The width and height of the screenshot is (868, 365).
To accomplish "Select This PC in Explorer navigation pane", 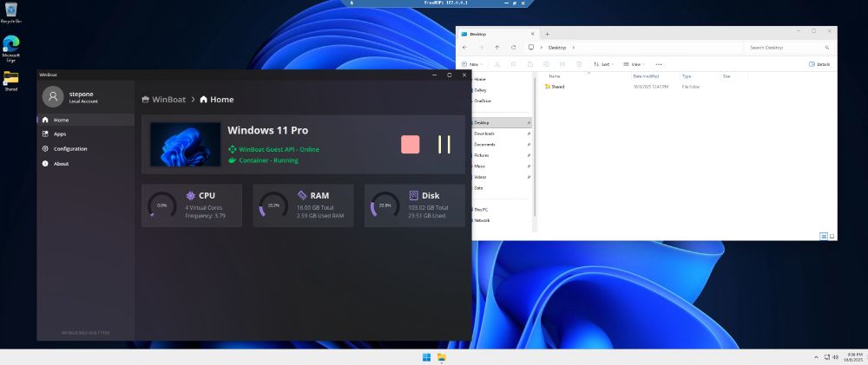I will tap(480, 210).
